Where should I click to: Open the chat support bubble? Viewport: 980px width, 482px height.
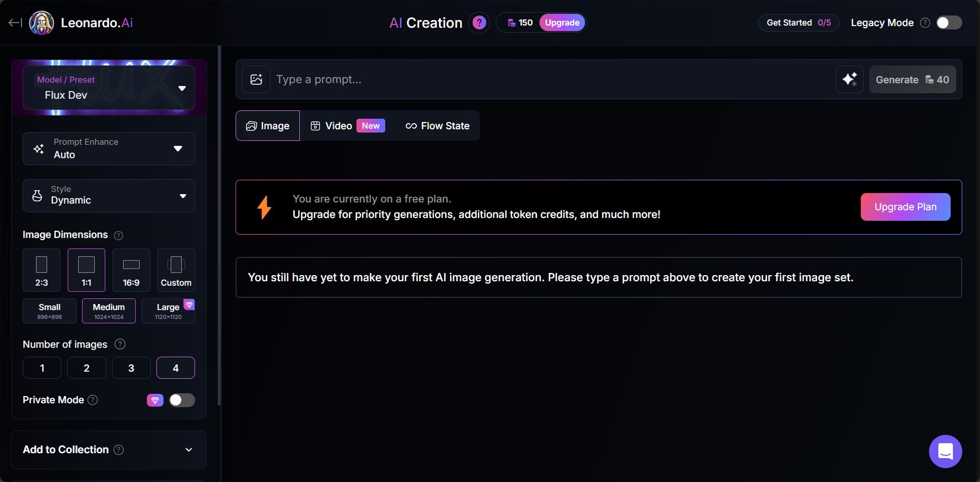click(x=946, y=451)
